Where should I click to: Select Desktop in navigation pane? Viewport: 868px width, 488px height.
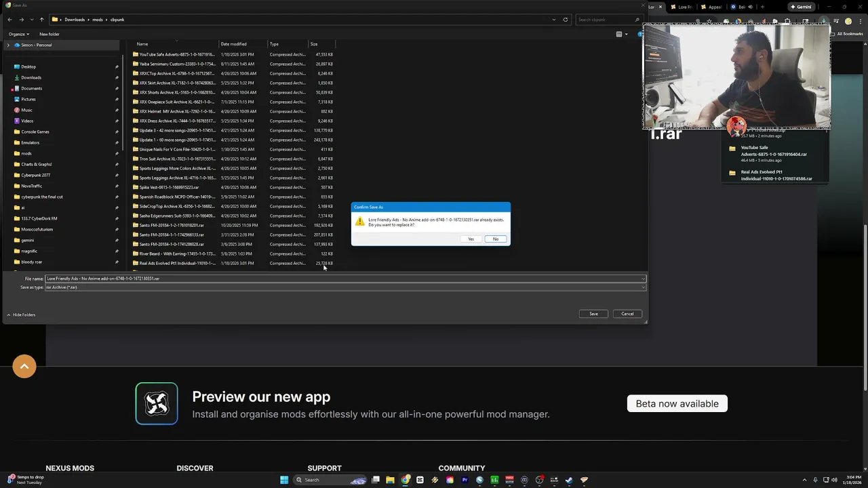pyautogui.click(x=28, y=66)
